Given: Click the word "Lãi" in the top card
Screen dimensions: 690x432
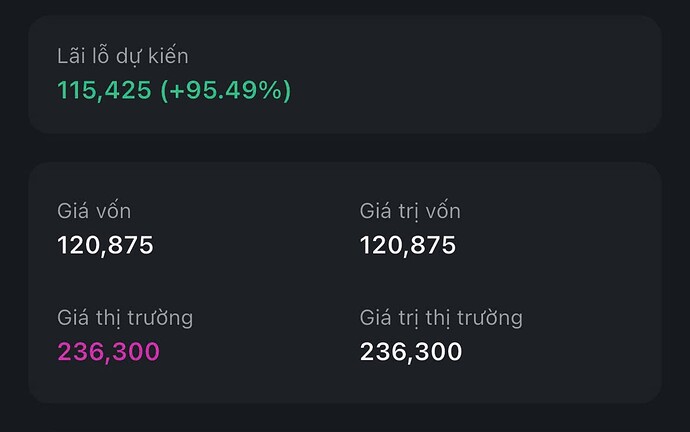Looking at the screenshot, I should (x=72, y=57).
